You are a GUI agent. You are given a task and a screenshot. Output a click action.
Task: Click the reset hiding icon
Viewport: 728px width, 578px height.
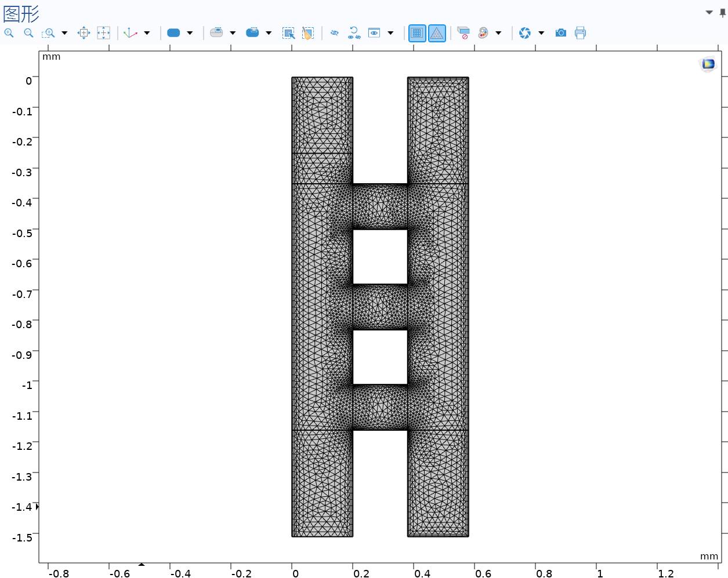(354, 33)
